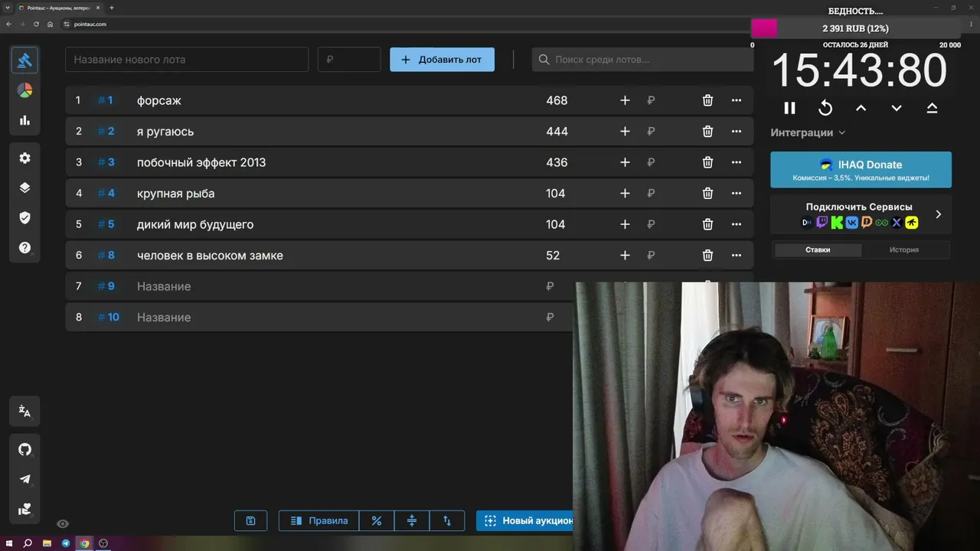Open Windows taskbar search
980x551 pixels.
click(28, 543)
